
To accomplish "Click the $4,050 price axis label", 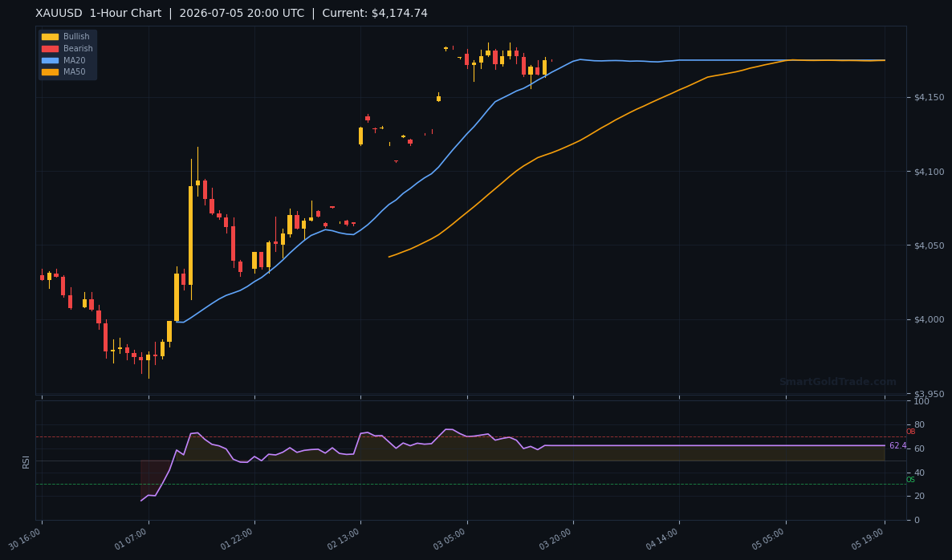I will click(927, 246).
